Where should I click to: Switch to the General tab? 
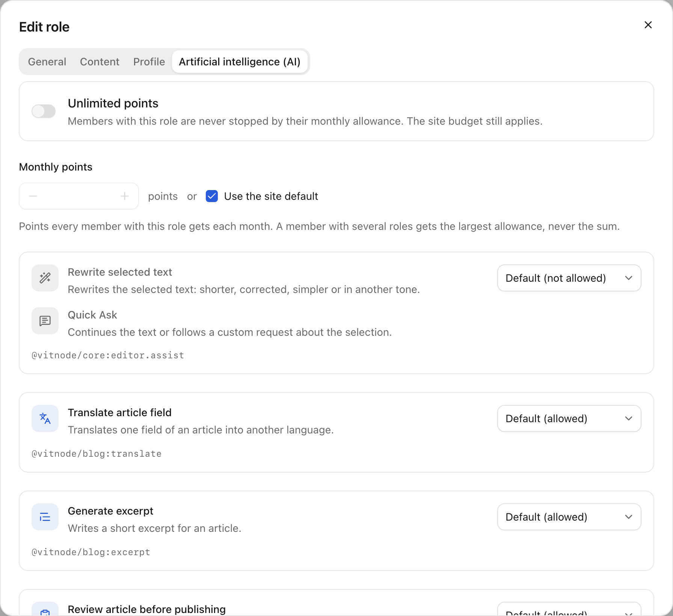click(x=47, y=62)
